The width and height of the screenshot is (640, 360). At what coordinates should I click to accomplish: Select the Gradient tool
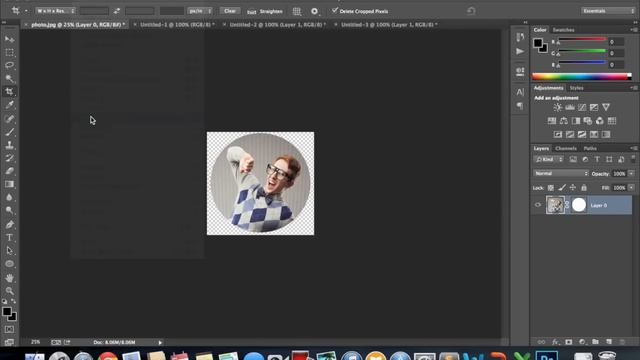[x=9, y=184]
